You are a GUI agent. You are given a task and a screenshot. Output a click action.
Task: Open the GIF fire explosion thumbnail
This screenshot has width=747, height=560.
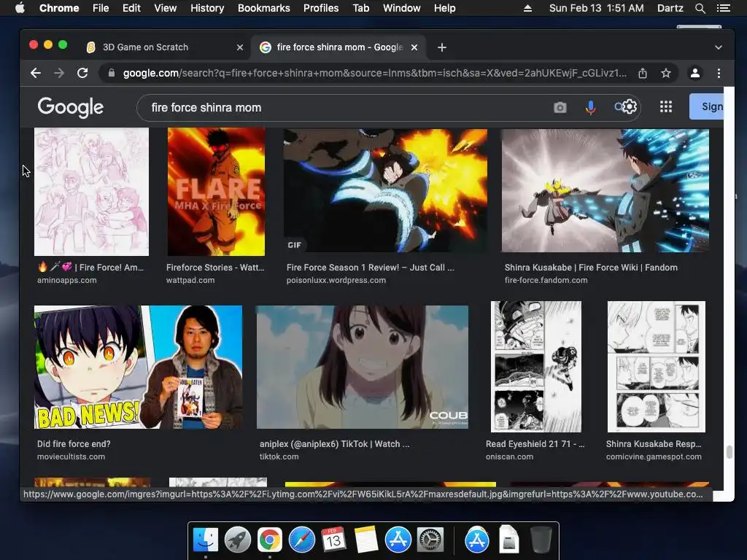pyautogui.click(x=385, y=190)
